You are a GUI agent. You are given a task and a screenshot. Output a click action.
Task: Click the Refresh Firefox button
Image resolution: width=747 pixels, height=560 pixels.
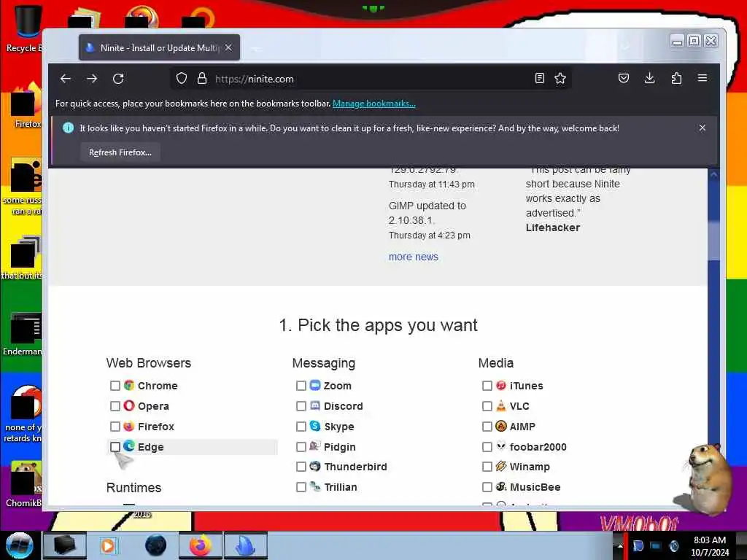[120, 152]
